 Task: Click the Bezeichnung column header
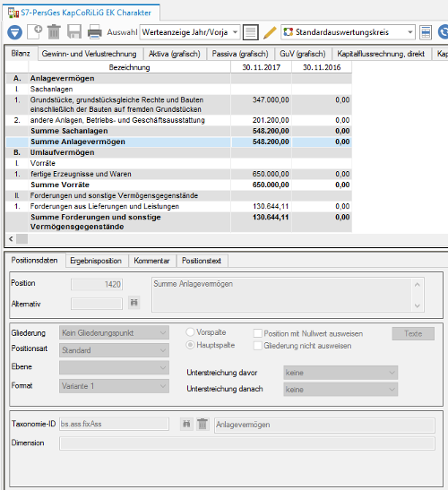tap(129, 67)
